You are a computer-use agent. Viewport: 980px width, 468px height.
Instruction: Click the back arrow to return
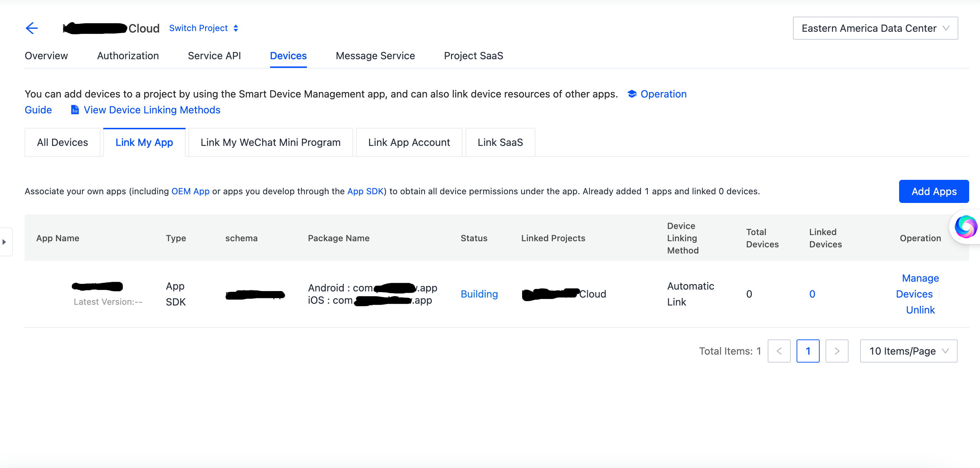(32, 28)
